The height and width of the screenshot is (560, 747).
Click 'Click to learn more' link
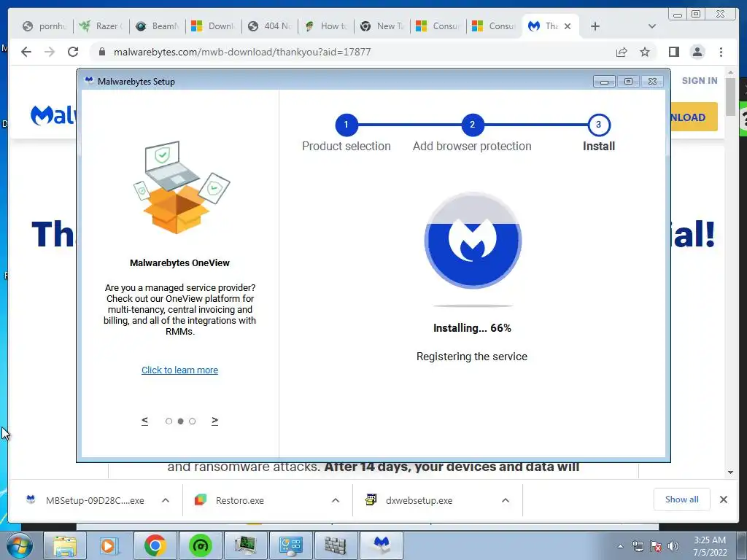pos(179,370)
